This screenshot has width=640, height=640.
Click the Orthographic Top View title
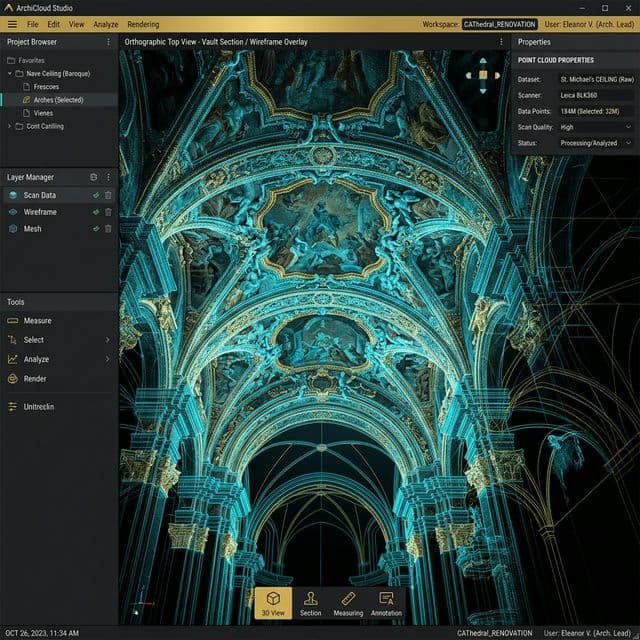(216, 42)
